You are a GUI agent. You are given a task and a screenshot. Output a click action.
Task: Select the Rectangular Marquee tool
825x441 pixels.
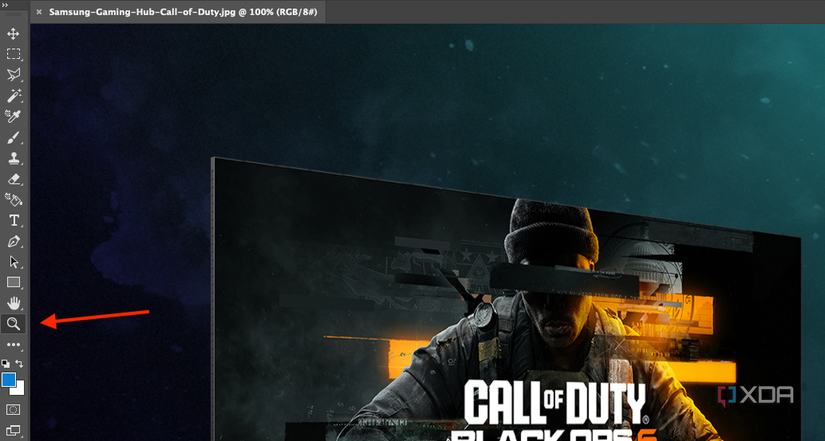13,54
